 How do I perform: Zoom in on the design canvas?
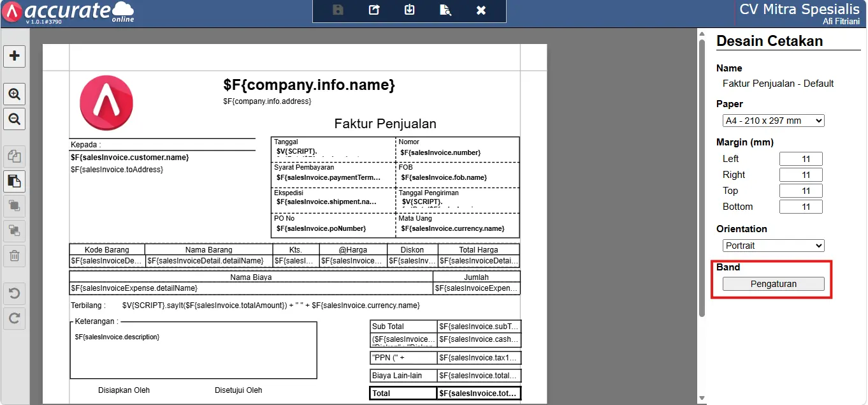15,94
